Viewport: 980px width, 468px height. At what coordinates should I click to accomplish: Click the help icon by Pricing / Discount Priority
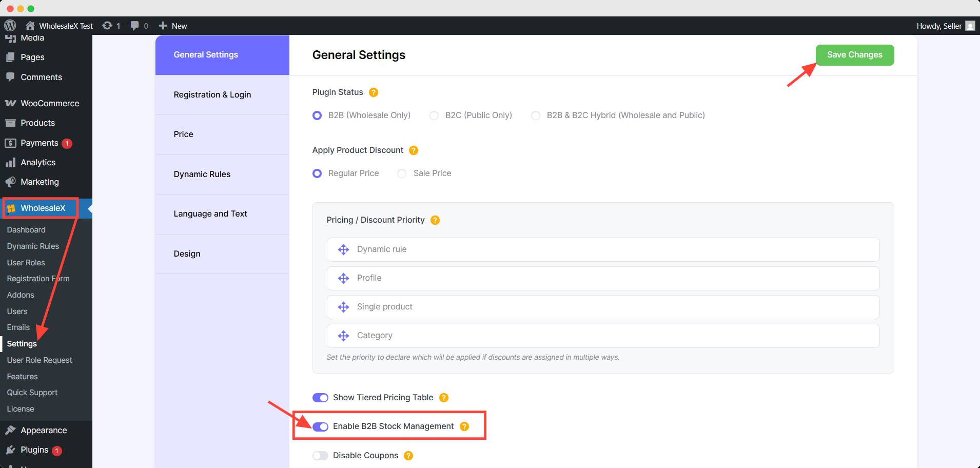[435, 220]
